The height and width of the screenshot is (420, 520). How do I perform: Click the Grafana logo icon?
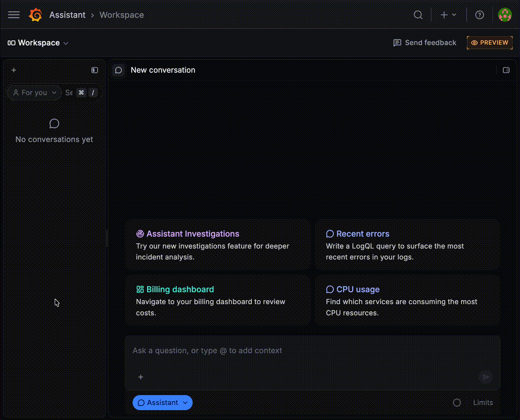[35, 15]
